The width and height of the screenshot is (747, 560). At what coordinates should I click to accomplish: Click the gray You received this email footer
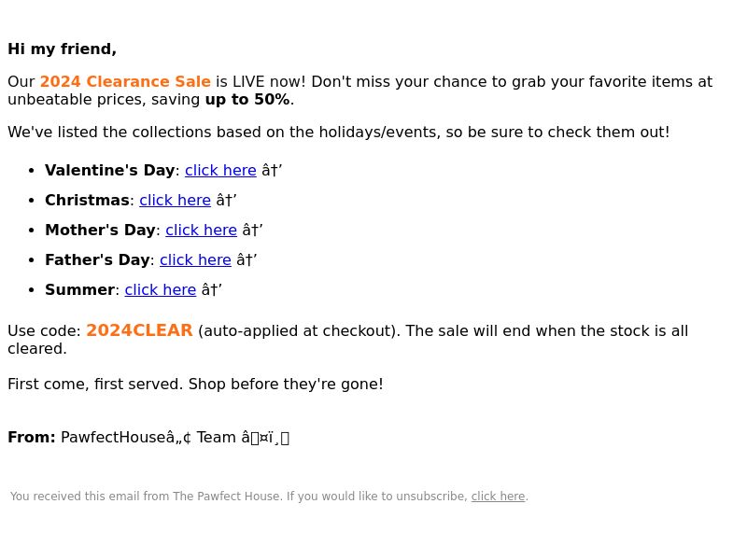click(269, 497)
